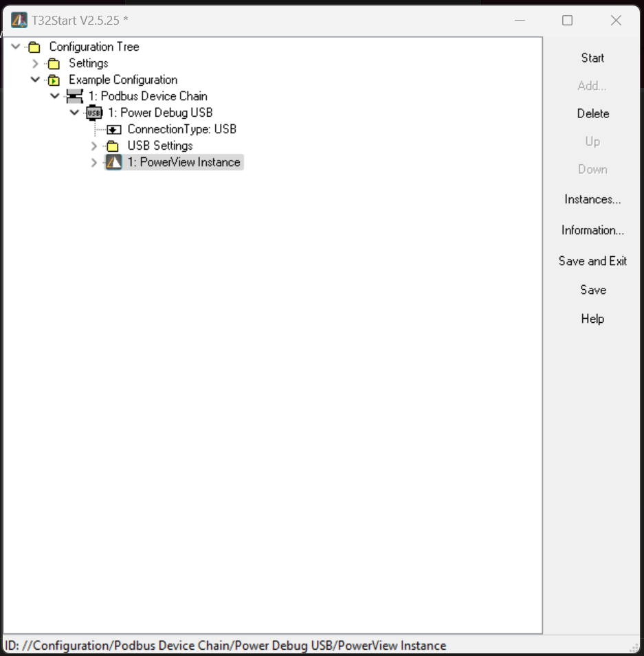Click the Settings folder icon
Viewport: 644px width, 656px height.
[x=54, y=63]
